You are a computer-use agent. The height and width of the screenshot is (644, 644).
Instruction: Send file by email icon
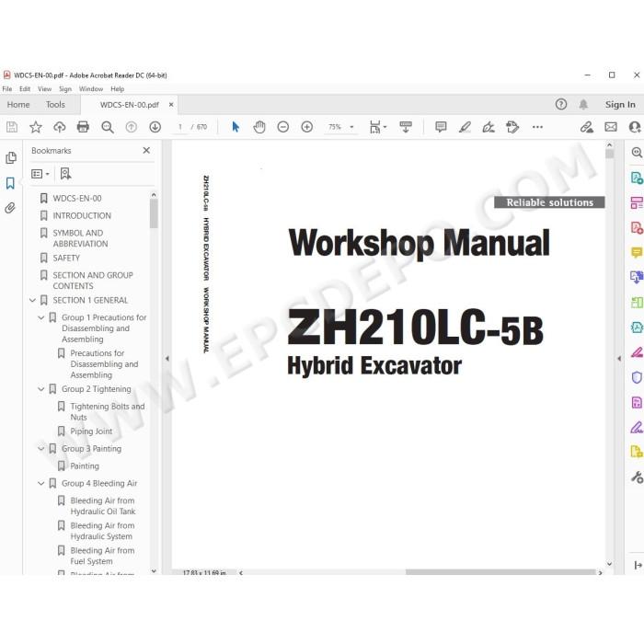click(611, 127)
